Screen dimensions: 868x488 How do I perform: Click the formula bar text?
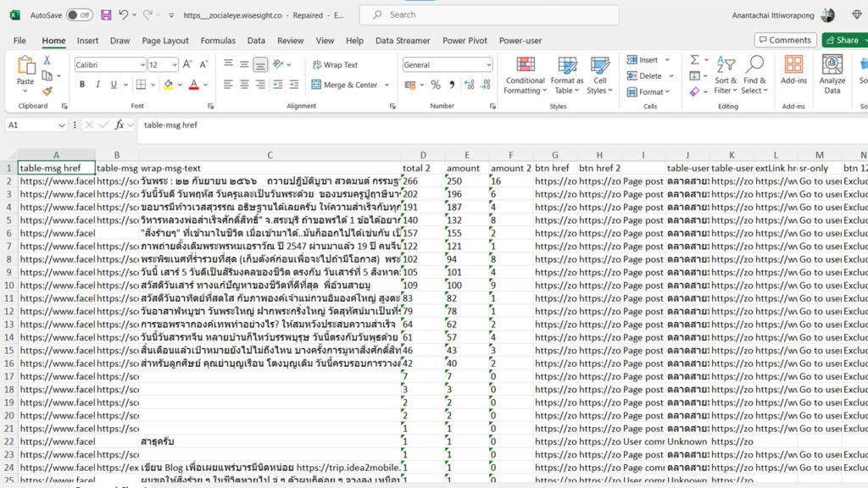coord(170,125)
